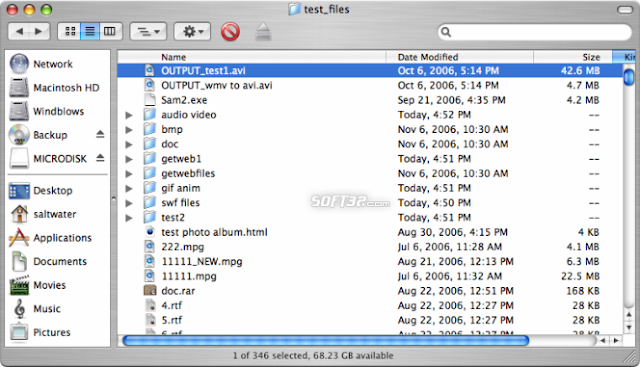Open the arrange-by dropdown in toolbar
The image size is (640, 367).
click(x=148, y=31)
